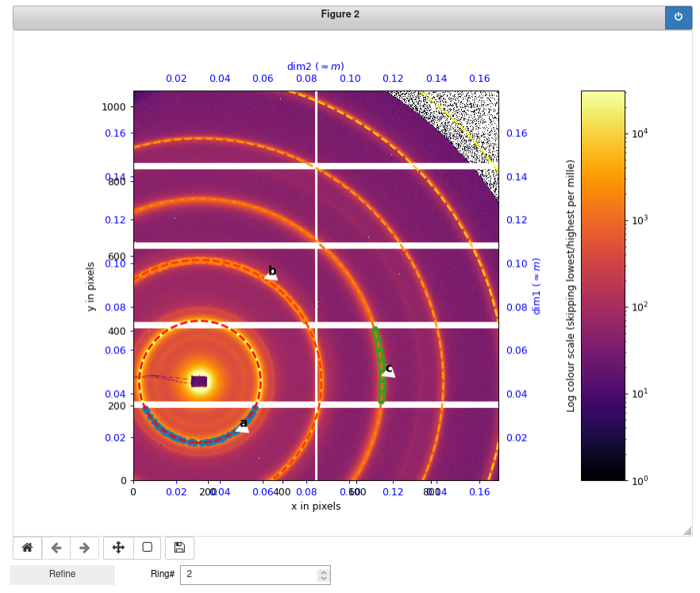Save the figure with the floppy disk icon
The width and height of the screenshot is (700, 593).
coord(179,548)
